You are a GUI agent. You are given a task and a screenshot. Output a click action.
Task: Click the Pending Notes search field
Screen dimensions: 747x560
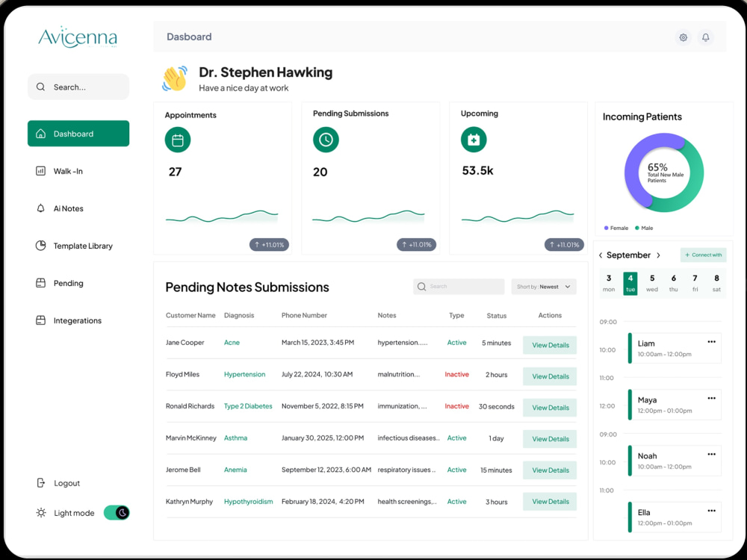(x=459, y=287)
